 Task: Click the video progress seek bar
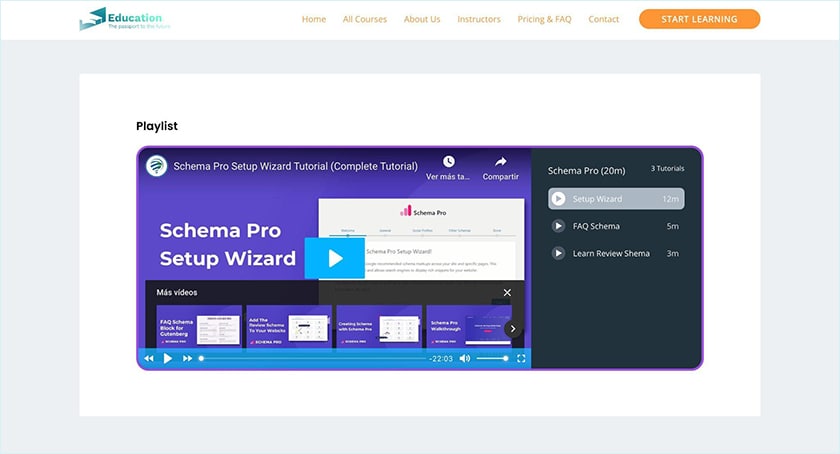pos(310,358)
